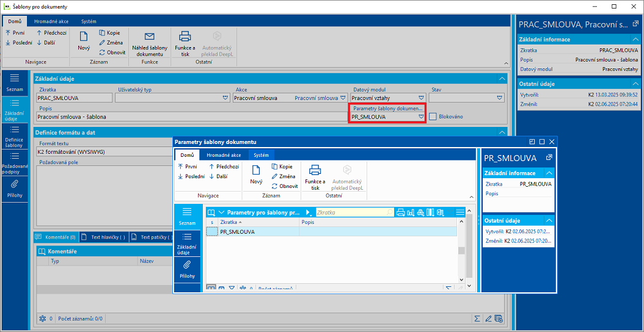
Task: Collapse Základní údaje section chevron
Action: pyautogui.click(x=501, y=78)
